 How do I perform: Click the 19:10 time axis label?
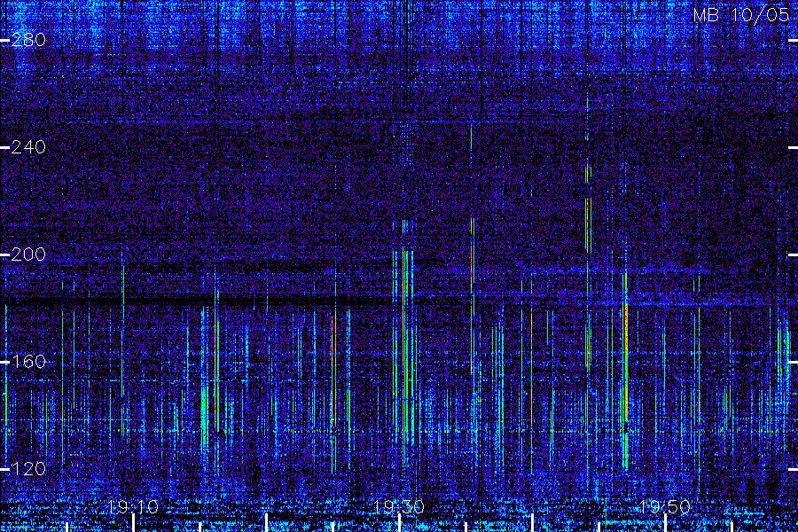click(x=133, y=507)
